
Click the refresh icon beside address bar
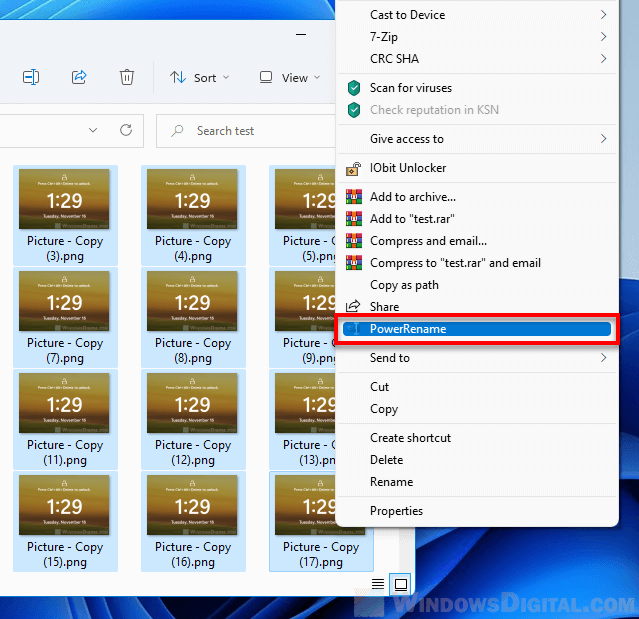coord(126,130)
